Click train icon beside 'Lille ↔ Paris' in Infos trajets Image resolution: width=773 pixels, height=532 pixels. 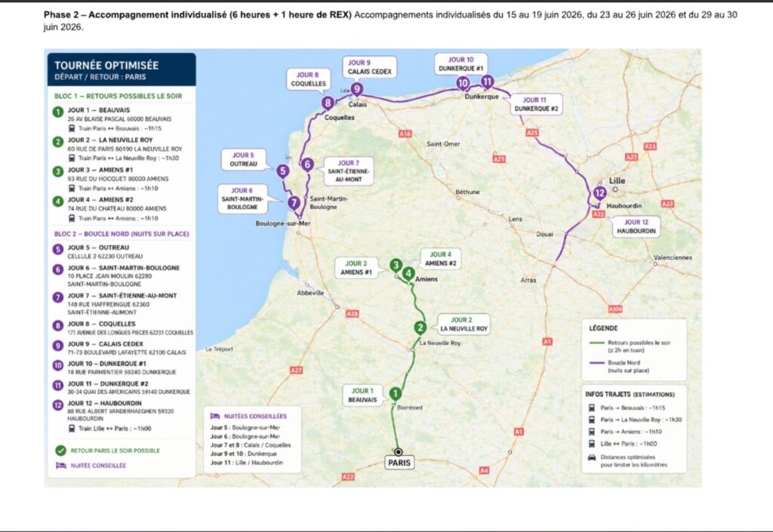pyautogui.click(x=592, y=444)
